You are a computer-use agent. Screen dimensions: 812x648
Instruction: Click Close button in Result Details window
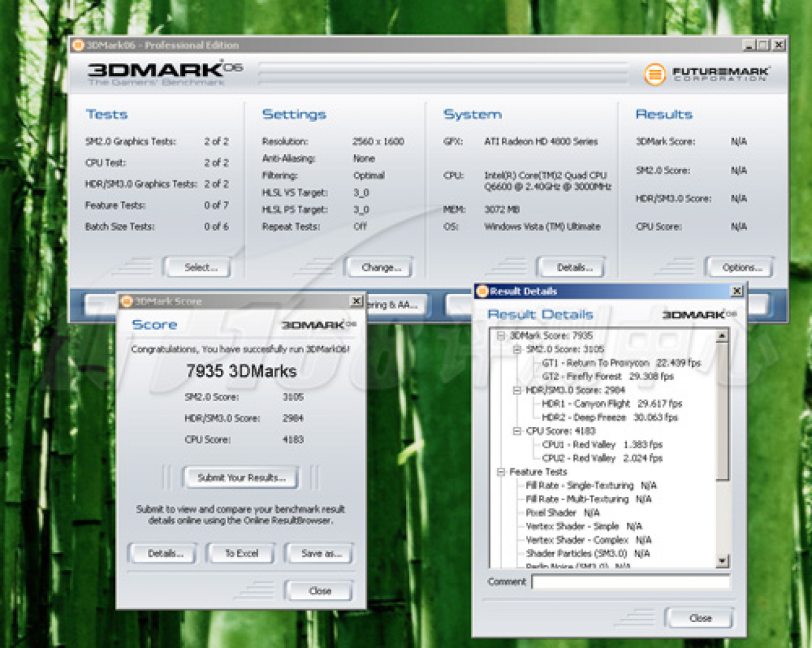point(700,618)
